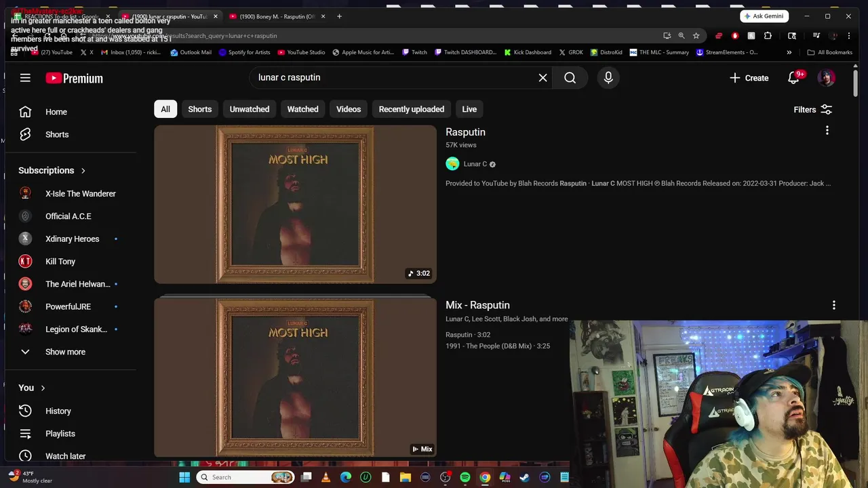Screen dimensions: 868x488
Task: Open All Bookmarks folder
Action: [x=829, y=52]
